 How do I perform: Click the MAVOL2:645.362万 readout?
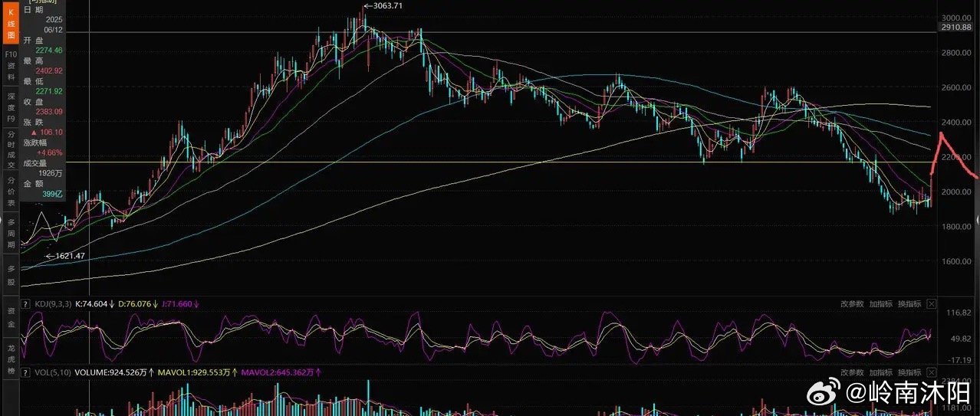click(278, 372)
